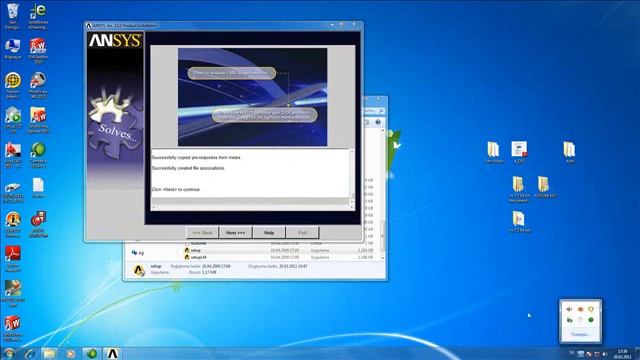Click the installer log horizontal scrollbar
Screen dimensions: 640x360
pyautogui.click(x=253, y=207)
